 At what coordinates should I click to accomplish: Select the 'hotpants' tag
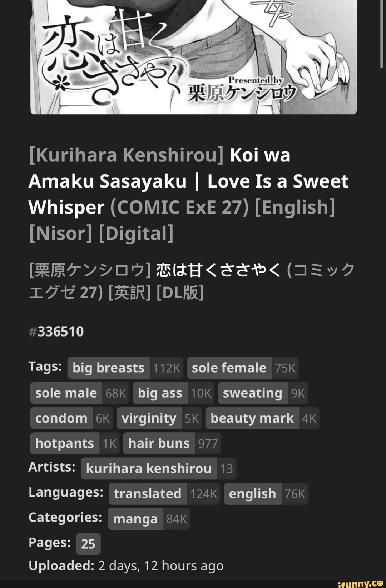point(65,443)
